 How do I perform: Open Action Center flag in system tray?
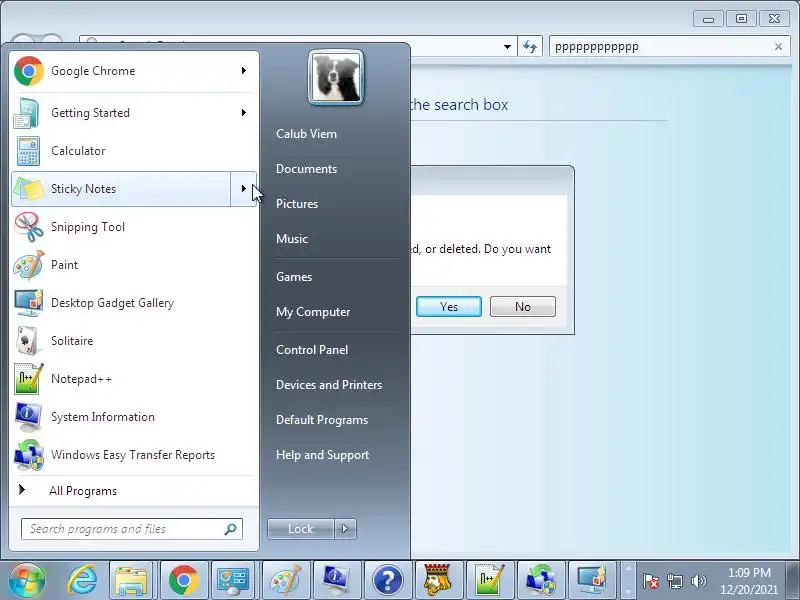650,581
